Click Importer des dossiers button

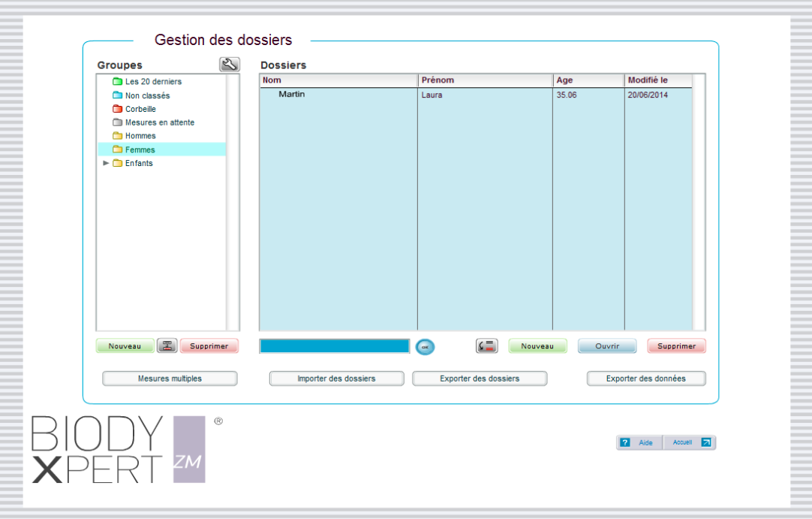336,379
